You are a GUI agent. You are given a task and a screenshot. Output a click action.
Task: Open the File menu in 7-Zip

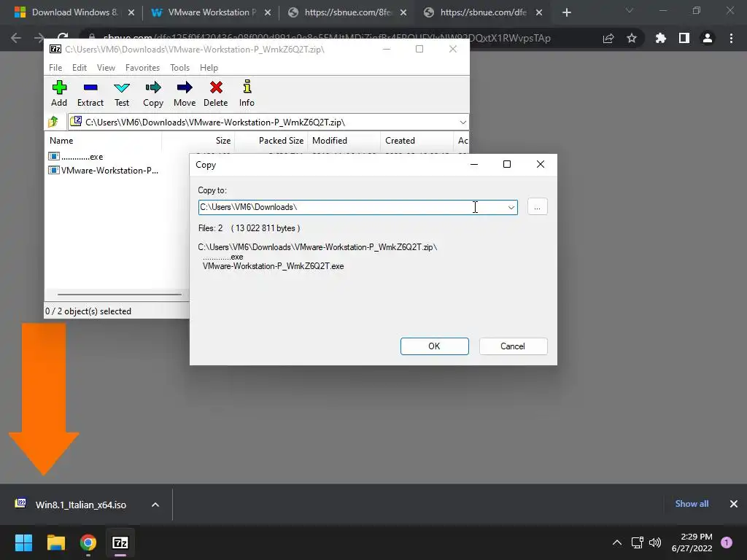point(55,68)
